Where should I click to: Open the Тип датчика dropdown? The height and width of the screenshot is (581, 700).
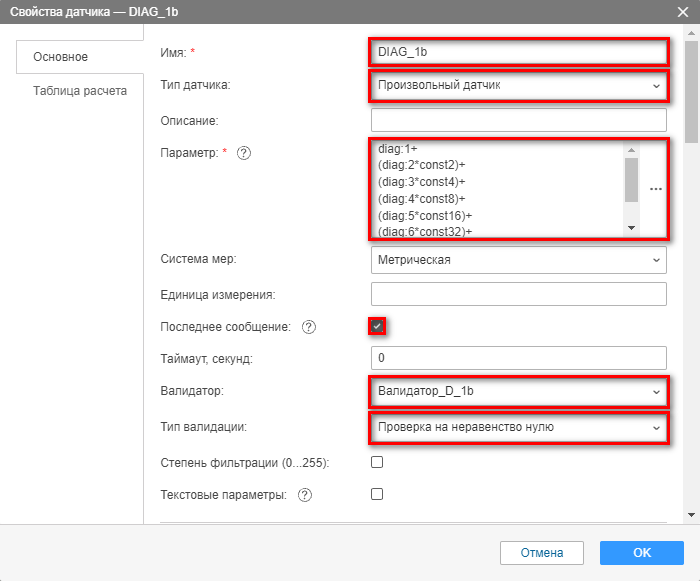coord(518,86)
